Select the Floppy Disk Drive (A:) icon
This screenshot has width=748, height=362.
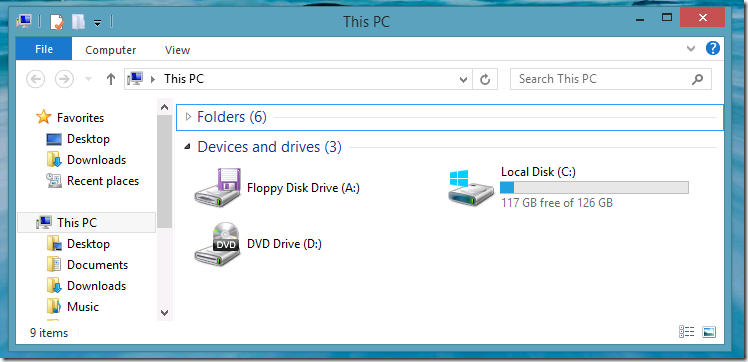pyautogui.click(x=218, y=187)
